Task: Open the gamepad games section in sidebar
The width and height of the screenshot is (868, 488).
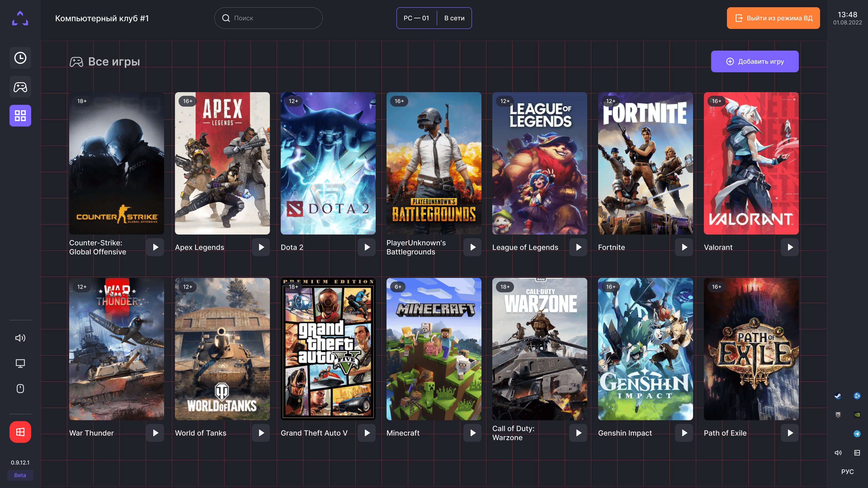Action: tap(20, 87)
